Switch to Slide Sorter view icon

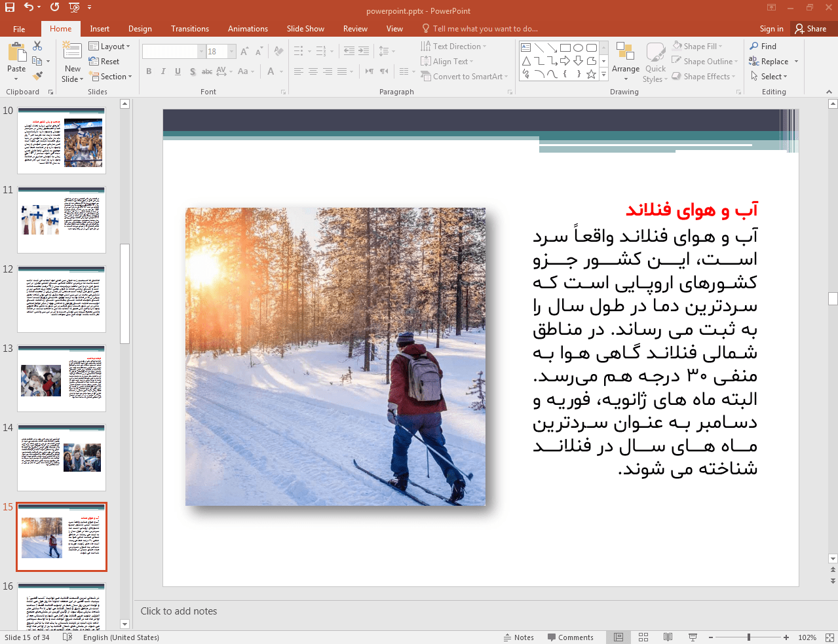643,637
